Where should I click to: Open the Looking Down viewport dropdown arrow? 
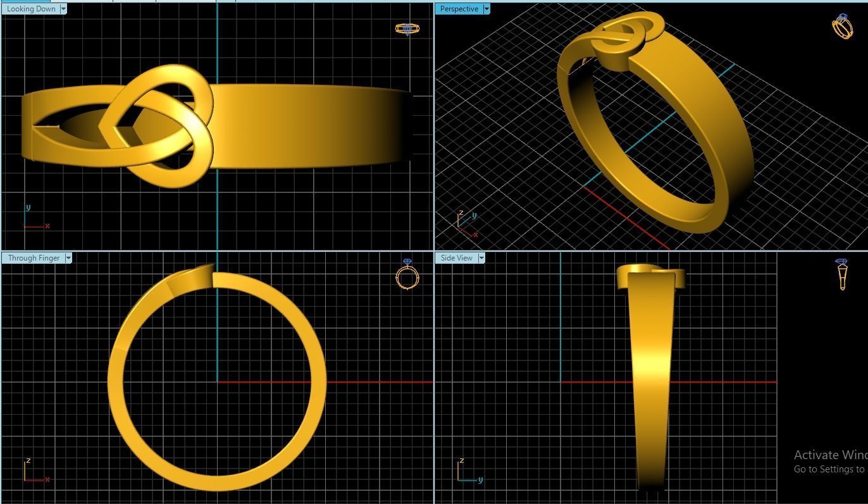[63, 9]
